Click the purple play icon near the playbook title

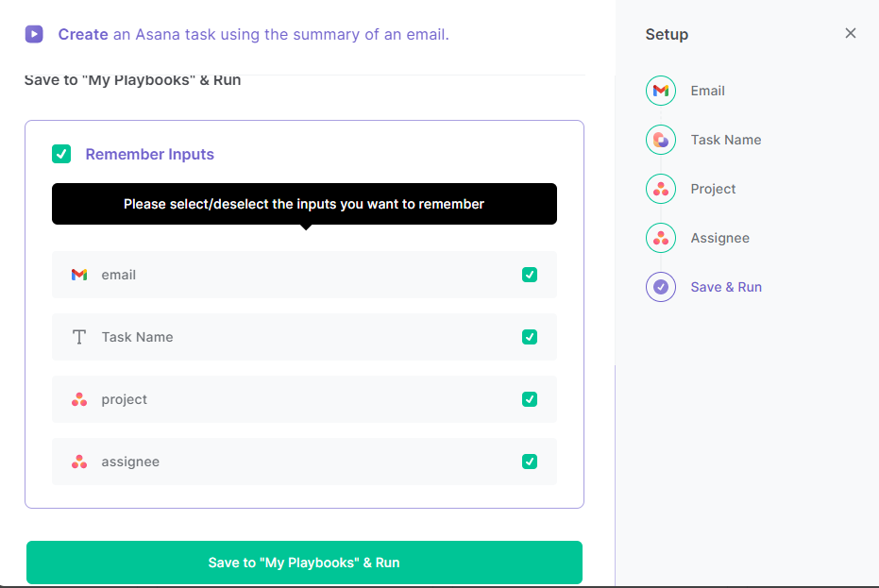pyautogui.click(x=33, y=34)
